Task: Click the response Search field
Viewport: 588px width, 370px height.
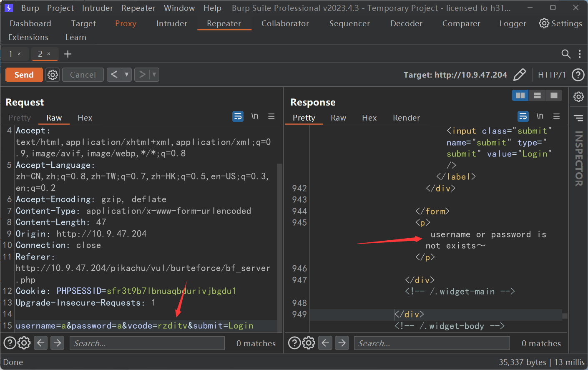Action: coord(432,343)
